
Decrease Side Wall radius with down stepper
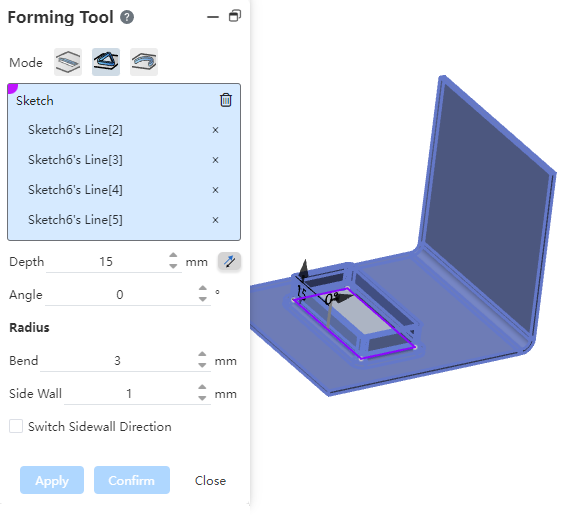click(202, 398)
